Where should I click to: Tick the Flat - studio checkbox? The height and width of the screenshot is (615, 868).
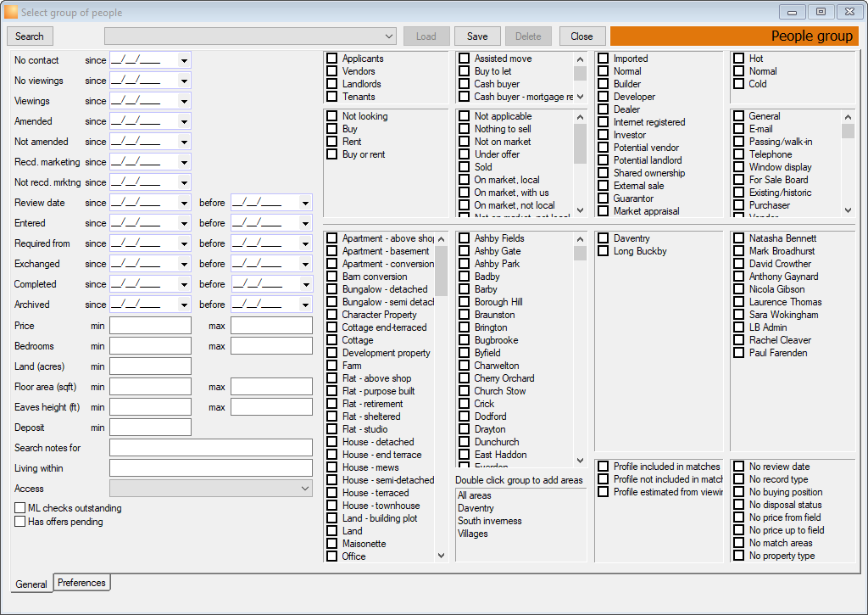click(x=332, y=429)
